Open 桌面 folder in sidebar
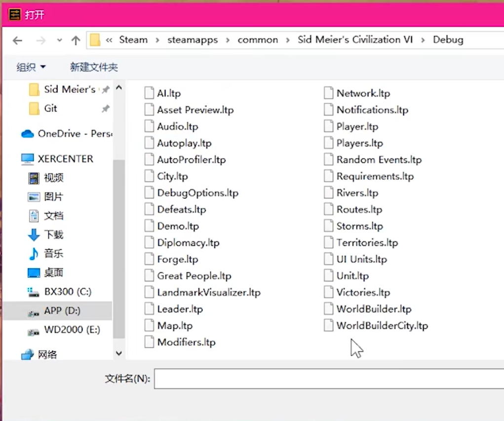 [46, 272]
